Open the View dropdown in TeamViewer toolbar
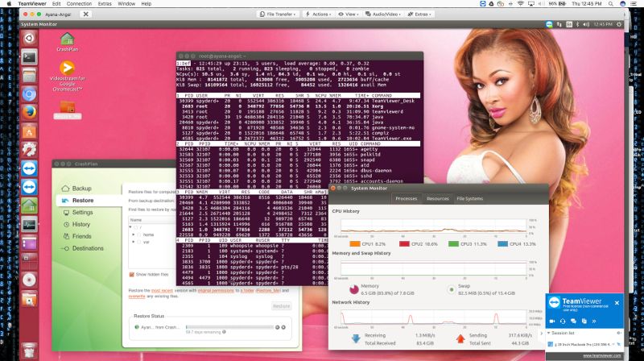Viewport: 644px width, 361px height. [x=349, y=14]
